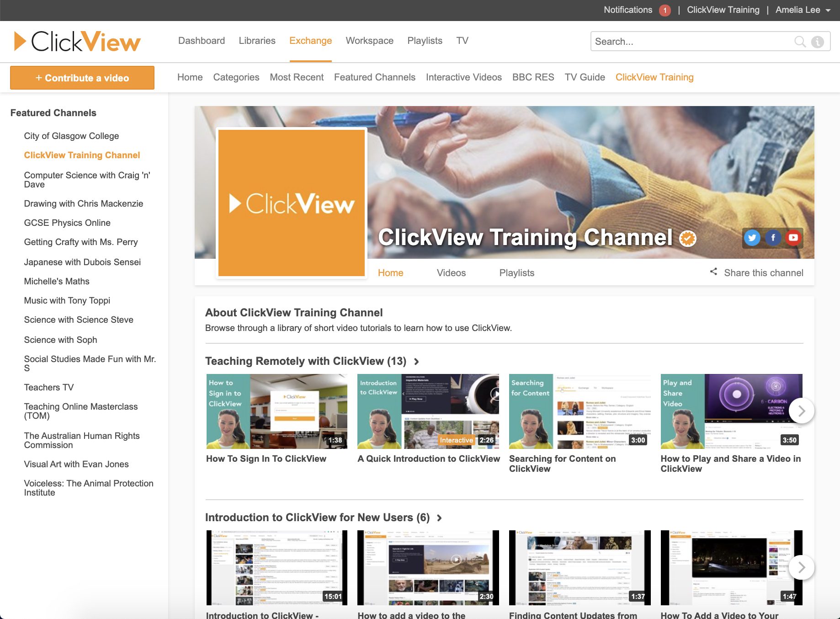Screen dimensions: 840x619
Task: Open the 15:01 Introduction to ClickView video thumbnail
Action: [276, 568]
